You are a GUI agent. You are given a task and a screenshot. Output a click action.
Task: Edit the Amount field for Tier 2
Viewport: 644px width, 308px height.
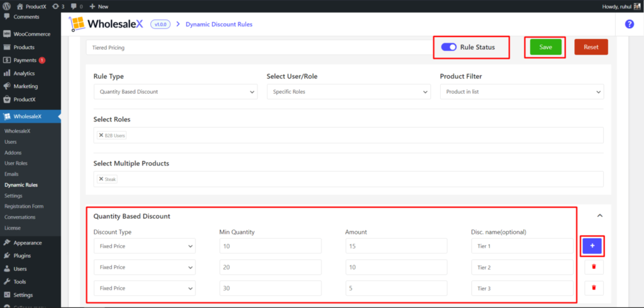click(x=396, y=267)
